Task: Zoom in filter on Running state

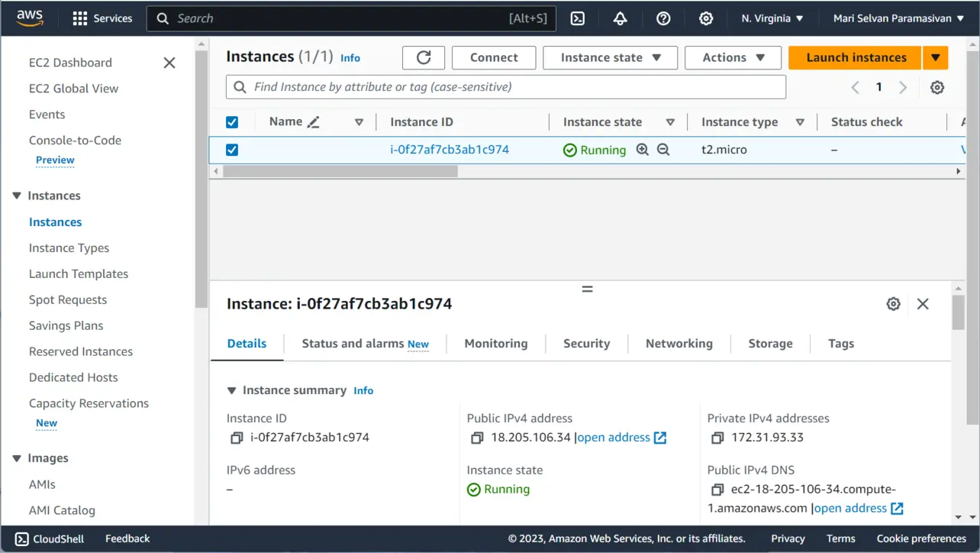Action: tap(643, 150)
